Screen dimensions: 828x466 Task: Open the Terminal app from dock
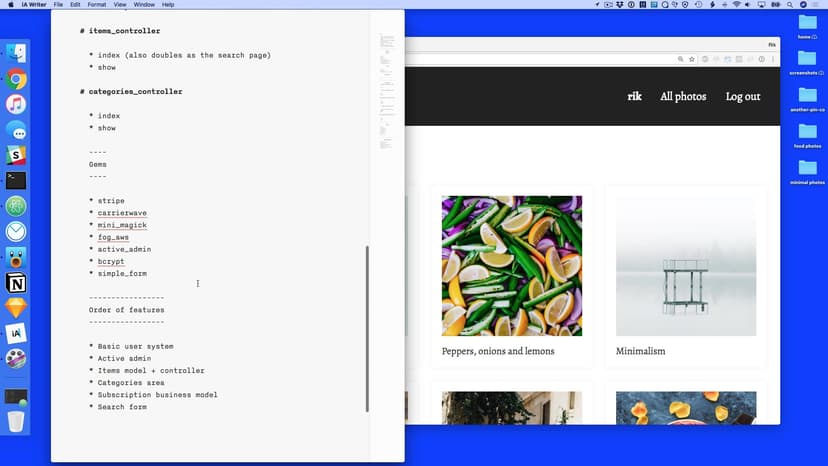16,181
